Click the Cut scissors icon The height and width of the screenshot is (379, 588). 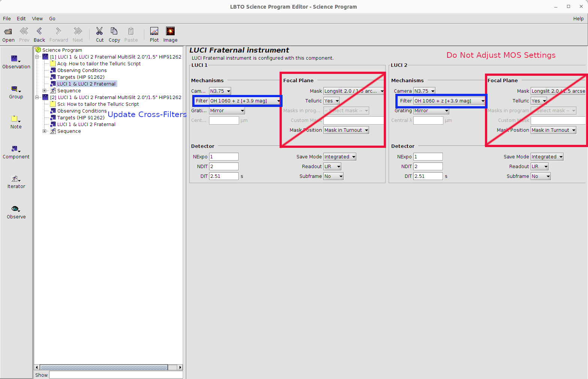click(99, 32)
